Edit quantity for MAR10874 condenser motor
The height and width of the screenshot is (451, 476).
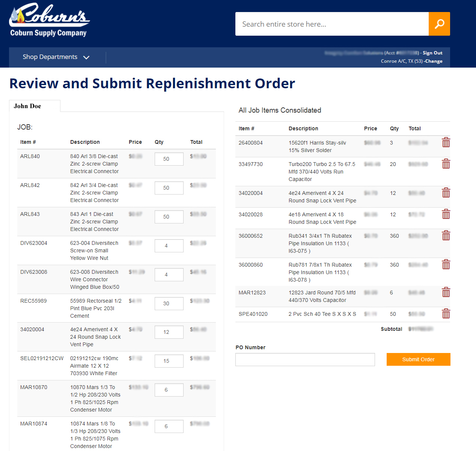click(169, 426)
